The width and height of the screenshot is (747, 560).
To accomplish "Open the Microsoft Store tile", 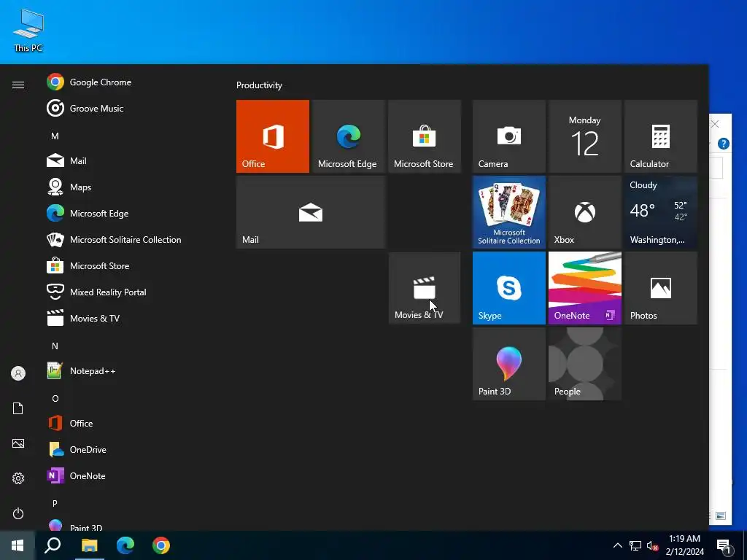I will 425,136.
